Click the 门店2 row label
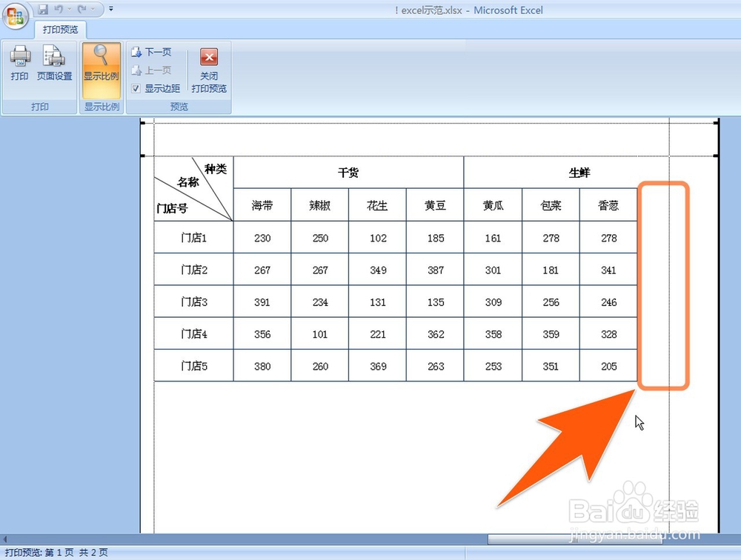 193,270
